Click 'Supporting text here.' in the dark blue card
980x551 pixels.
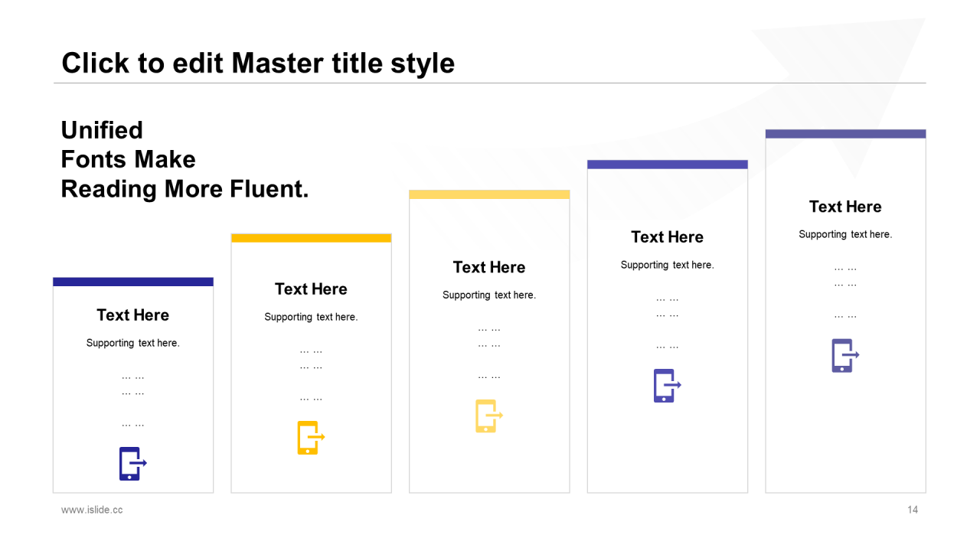pos(133,343)
